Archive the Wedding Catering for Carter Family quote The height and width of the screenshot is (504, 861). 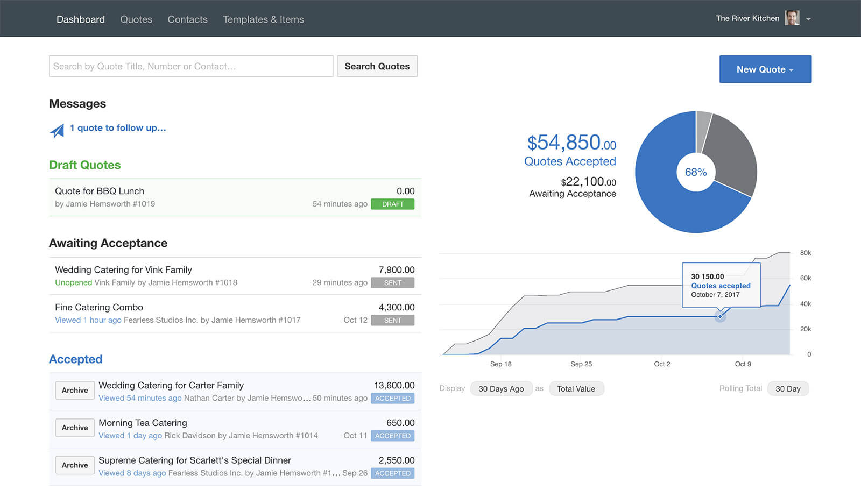[75, 390]
